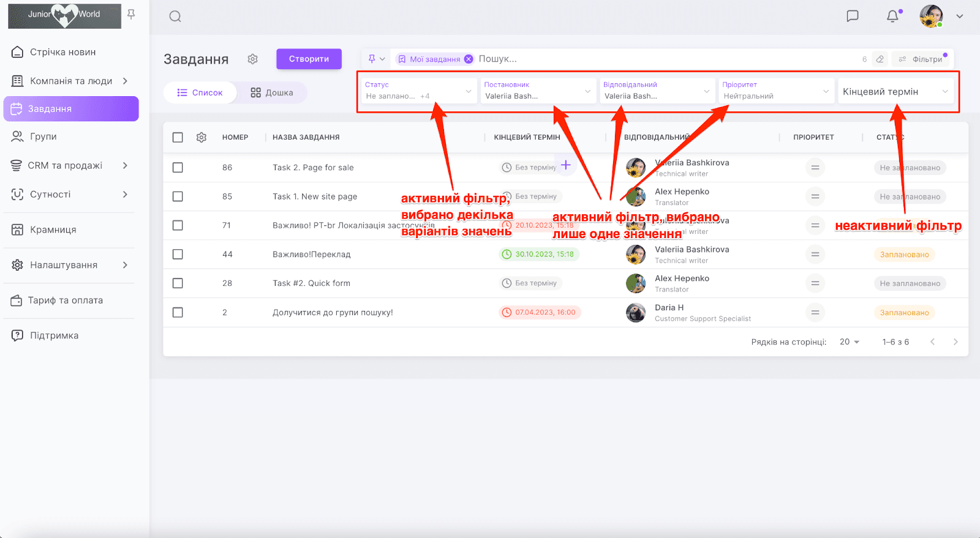Select checkbox for task 71
The height and width of the screenshot is (538, 980).
pyautogui.click(x=178, y=225)
